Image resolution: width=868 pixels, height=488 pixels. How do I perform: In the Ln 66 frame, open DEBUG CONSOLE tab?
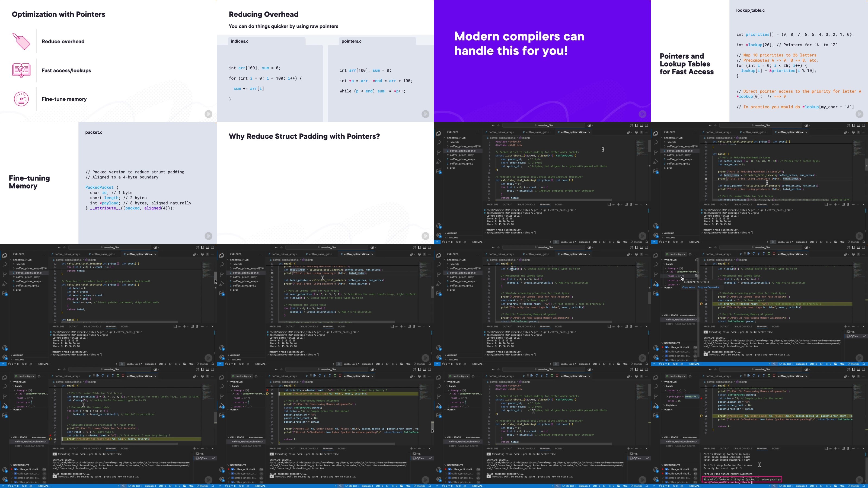click(743, 449)
